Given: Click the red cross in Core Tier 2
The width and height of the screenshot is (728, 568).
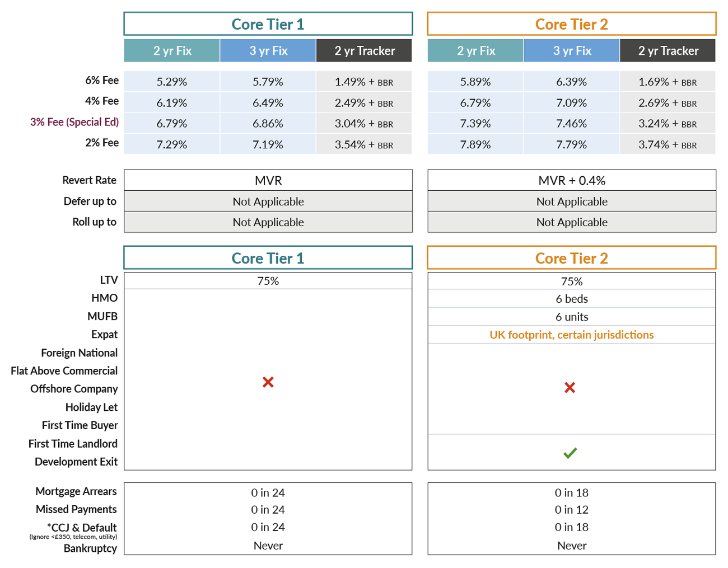Looking at the screenshot, I should tap(570, 388).
